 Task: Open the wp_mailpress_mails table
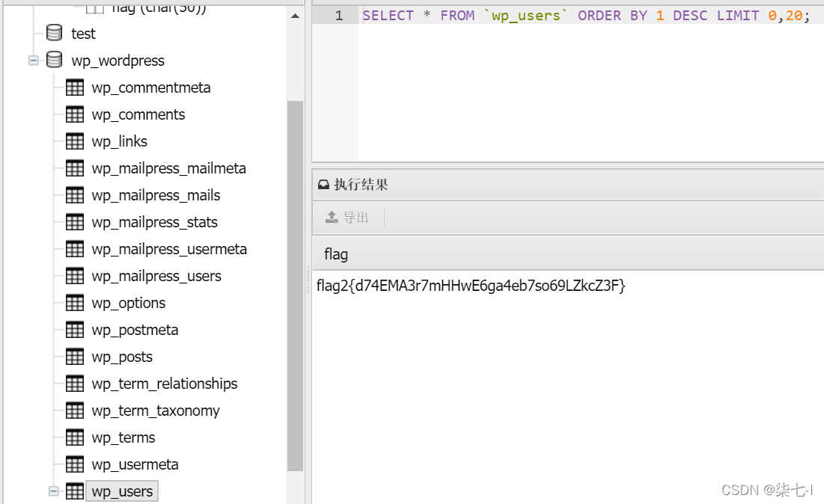(156, 195)
